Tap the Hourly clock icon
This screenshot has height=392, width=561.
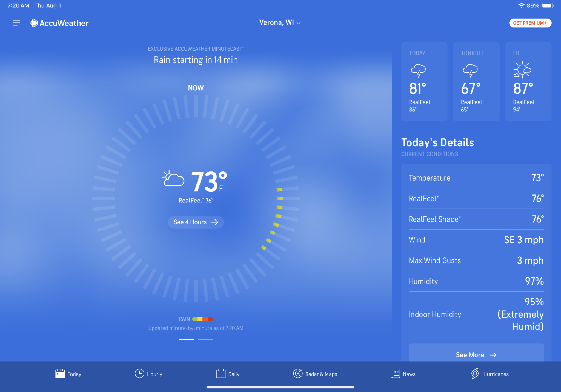click(x=139, y=374)
